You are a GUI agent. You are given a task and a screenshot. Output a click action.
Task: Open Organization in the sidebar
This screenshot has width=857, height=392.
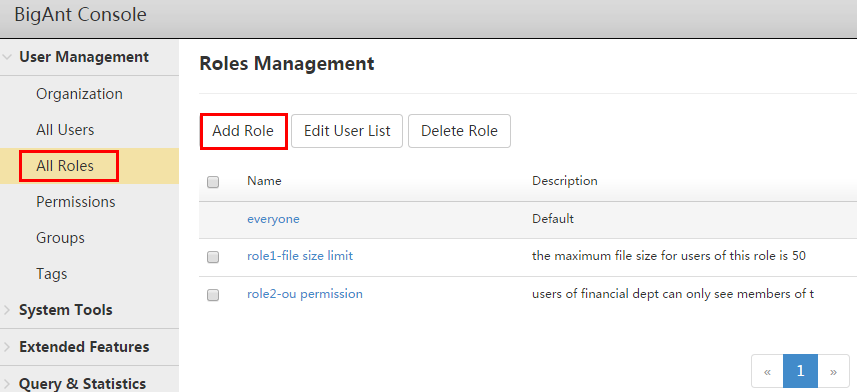click(79, 94)
